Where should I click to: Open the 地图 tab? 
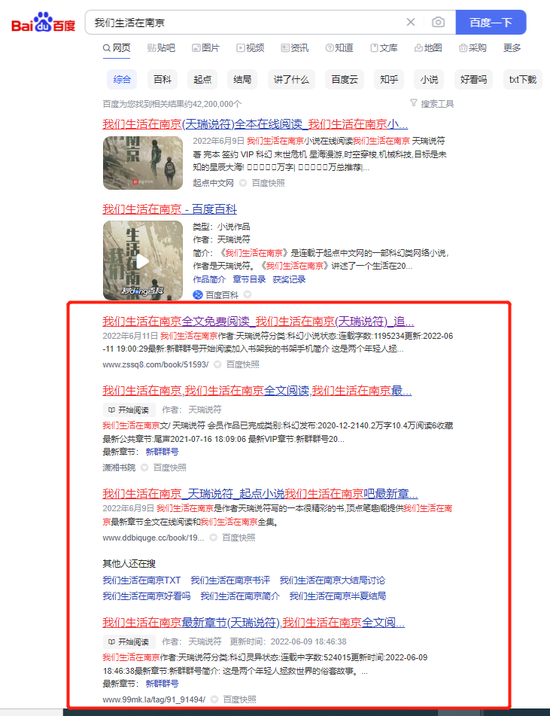point(428,48)
